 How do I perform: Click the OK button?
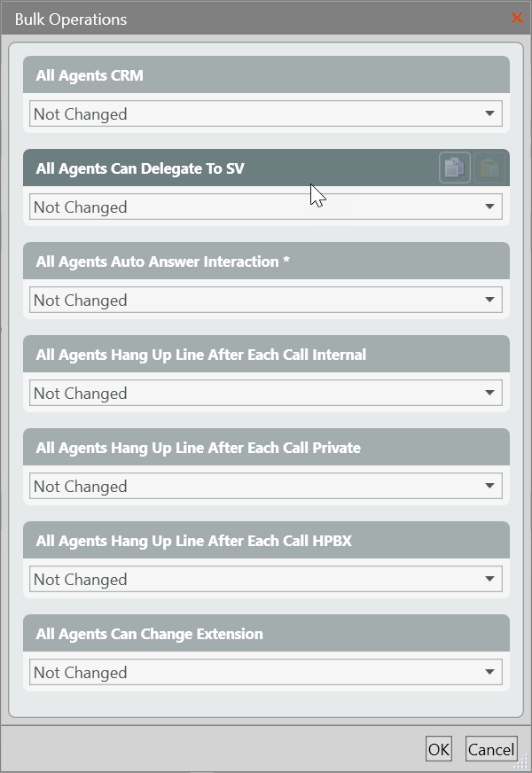click(439, 749)
